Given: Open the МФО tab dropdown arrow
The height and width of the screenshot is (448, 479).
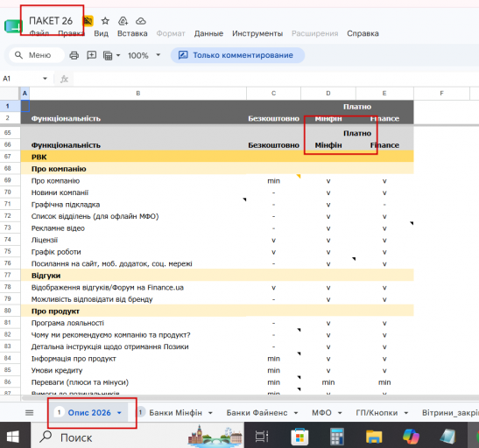Looking at the screenshot, I should click(340, 413).
